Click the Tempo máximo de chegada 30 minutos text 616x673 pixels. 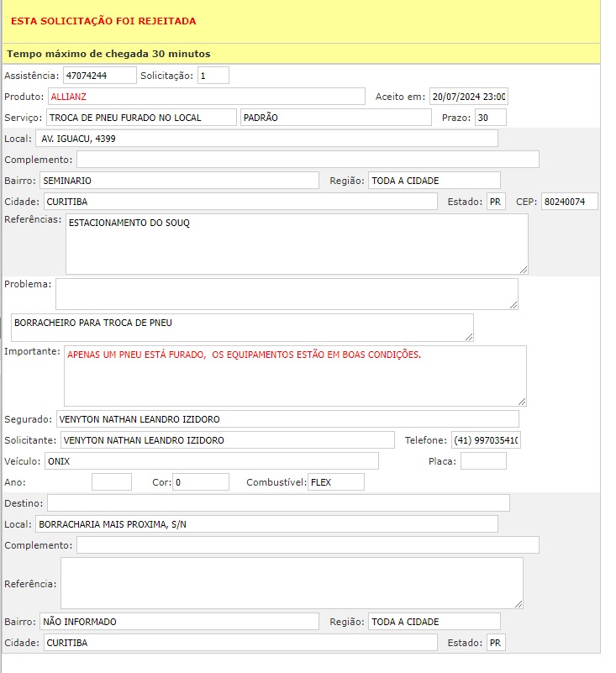tap(108, 54)
